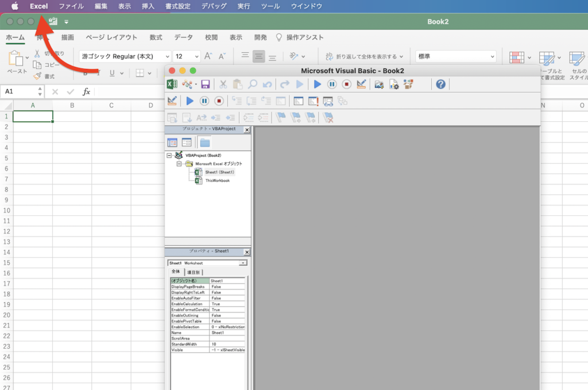Click the Save icon in VBA toolbar
The width and height of the screenshot is (588, 390).
coord(205,84)
